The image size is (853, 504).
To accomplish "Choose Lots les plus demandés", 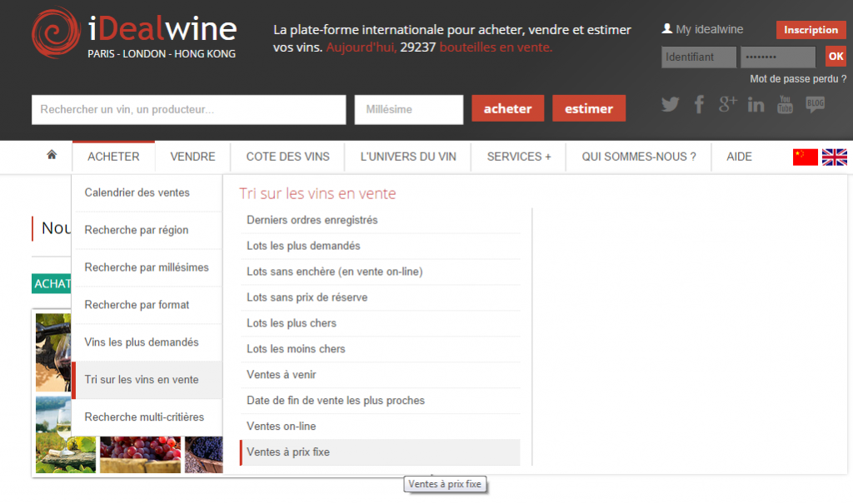I will pyautogui.click(x=380, y=246).
